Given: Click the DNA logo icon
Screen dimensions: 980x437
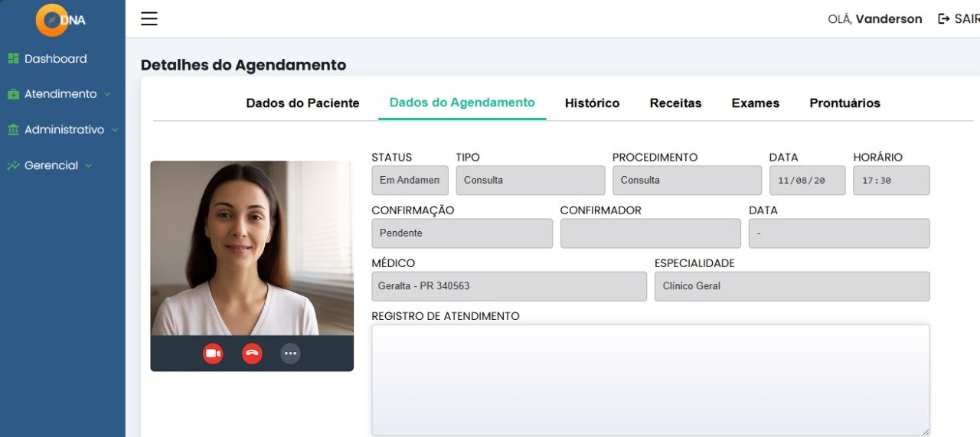Looking at the screenshot, I should (x=52, y=20).
